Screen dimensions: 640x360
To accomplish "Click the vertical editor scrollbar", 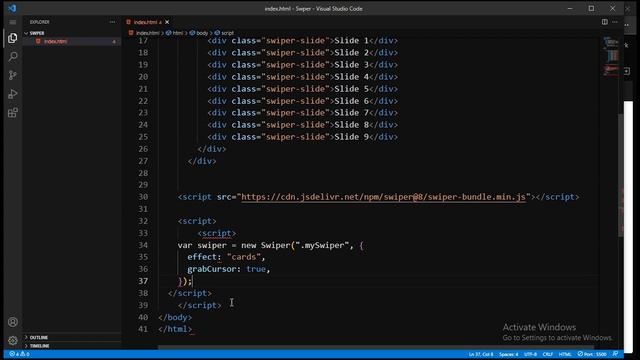I will coord(621,176).
